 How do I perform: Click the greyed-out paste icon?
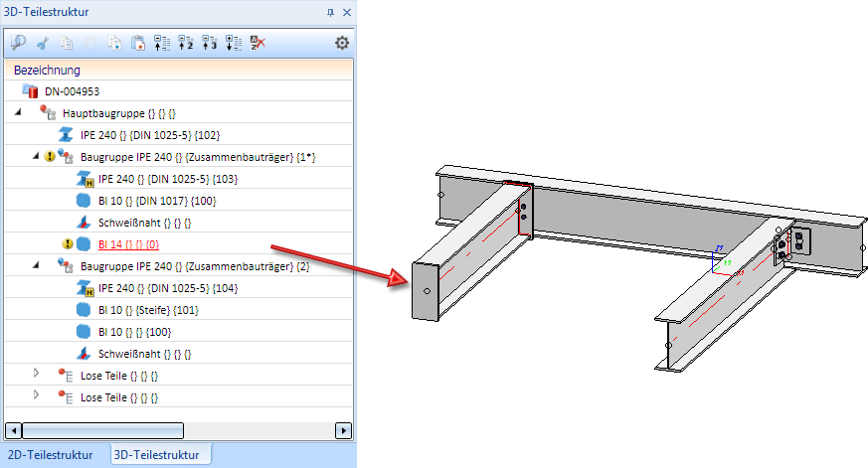pyautogui.click(x=90, y=43)
